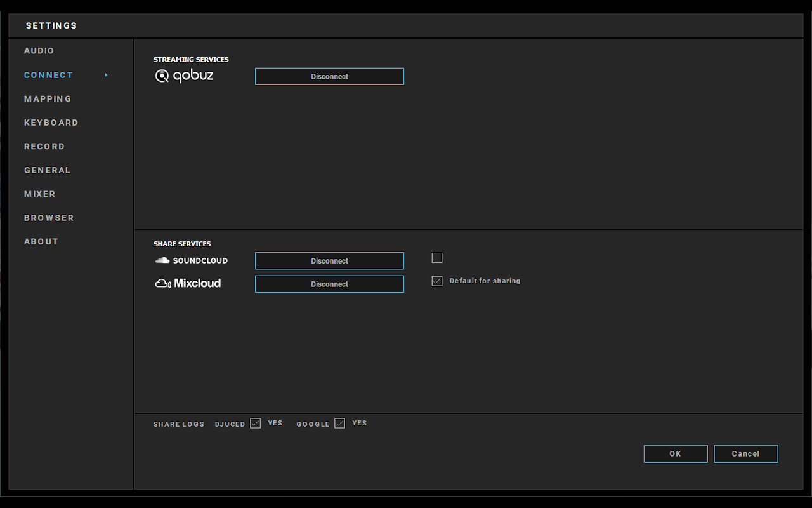Confirm settings with OK
Viewport: 812px width, 508px height.
(676, 453)
